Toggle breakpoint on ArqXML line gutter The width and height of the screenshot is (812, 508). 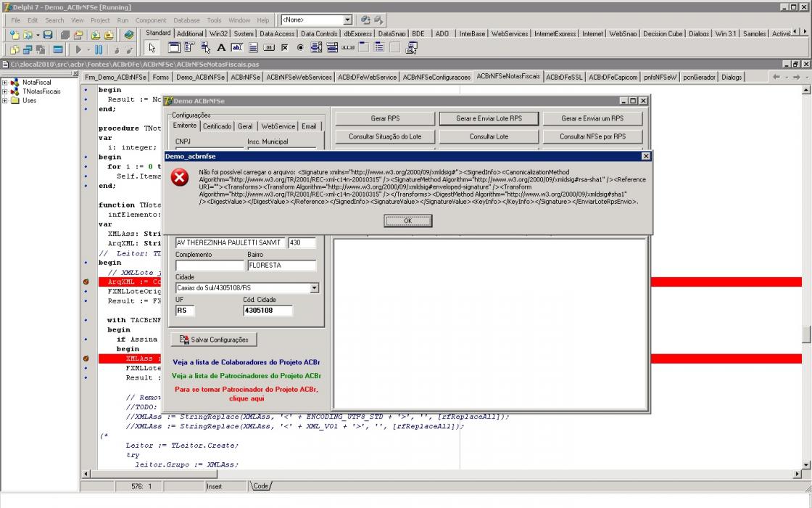click(x=86, y=282)
